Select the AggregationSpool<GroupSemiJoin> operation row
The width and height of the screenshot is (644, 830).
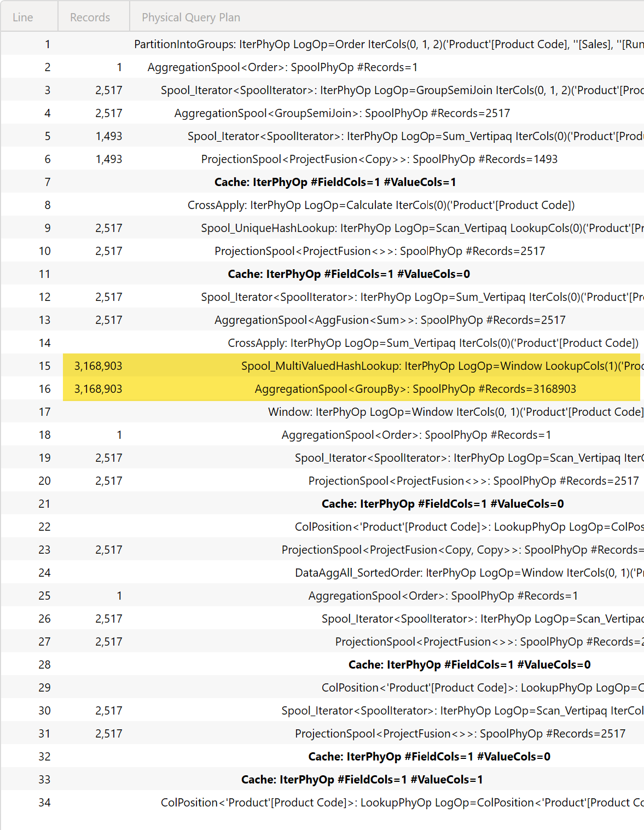(x=342, y=113)
